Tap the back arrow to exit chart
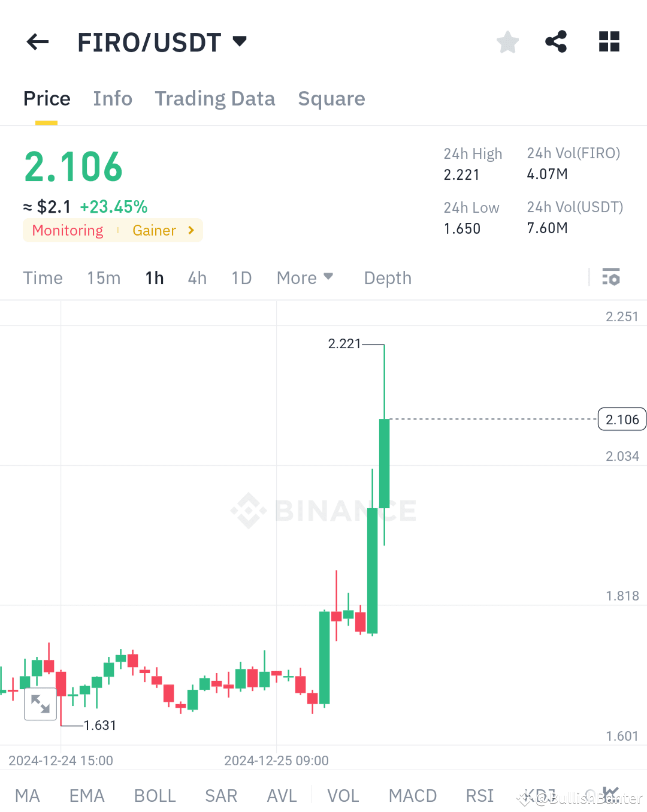647x812 pixels. pos(37,41)
